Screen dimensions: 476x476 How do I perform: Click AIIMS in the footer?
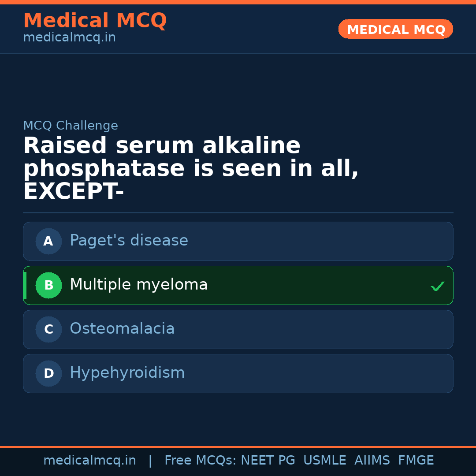tap(372, 461)
